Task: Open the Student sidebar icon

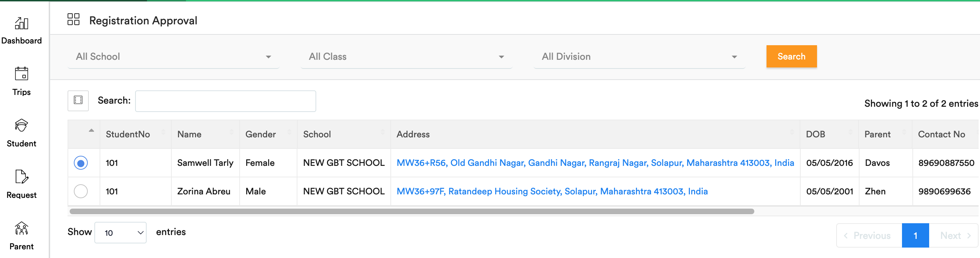Action: click(21, 126)
